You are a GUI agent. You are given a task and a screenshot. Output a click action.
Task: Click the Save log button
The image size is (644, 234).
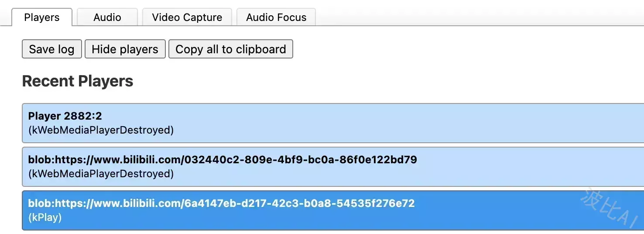(52, 49)
